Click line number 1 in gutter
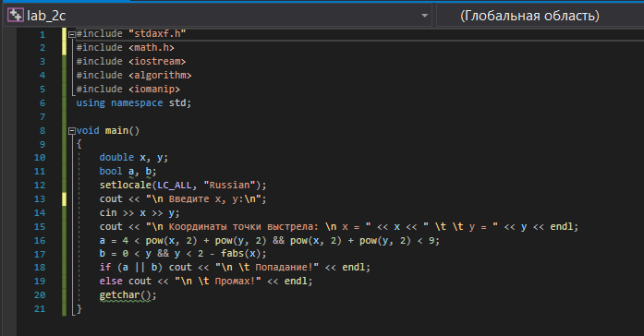The height and width of the screenshot is (336, 644). tap(43, 34)
